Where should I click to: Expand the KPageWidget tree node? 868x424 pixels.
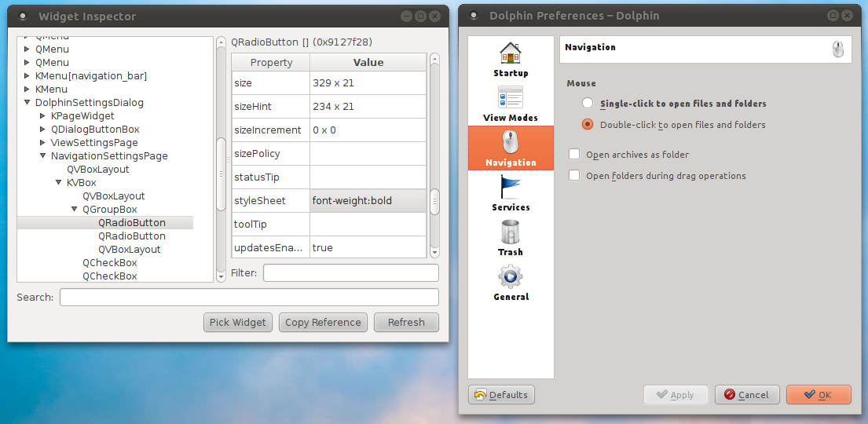pos(42,115)
